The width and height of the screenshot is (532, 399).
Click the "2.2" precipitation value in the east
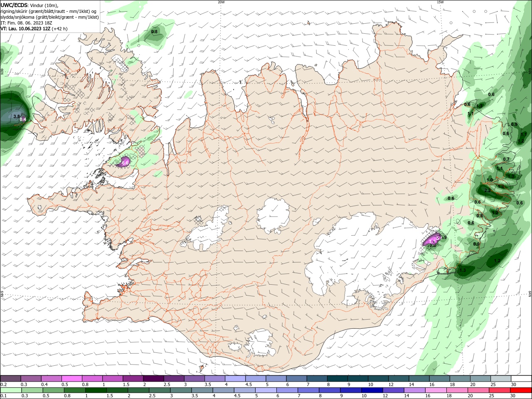pyautogui.click(x=488, y=190)
